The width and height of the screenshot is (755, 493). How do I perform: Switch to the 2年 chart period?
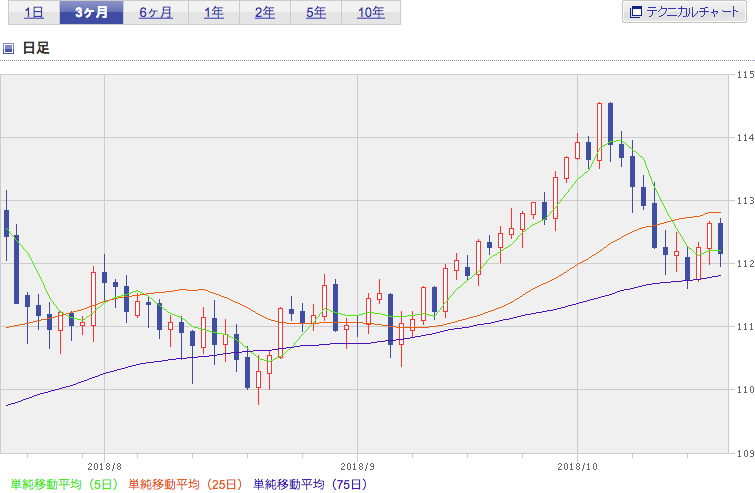(x=265, y=13)
